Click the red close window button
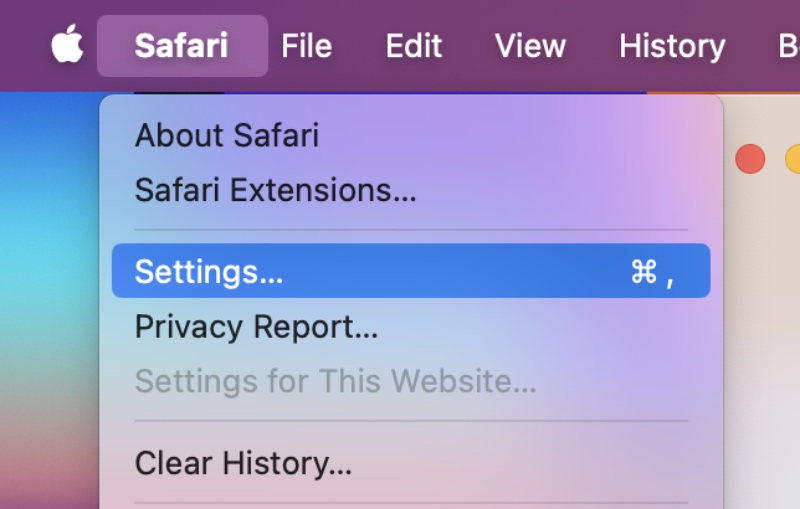Screen dimensions: 800x509 [x=750, y=158]
